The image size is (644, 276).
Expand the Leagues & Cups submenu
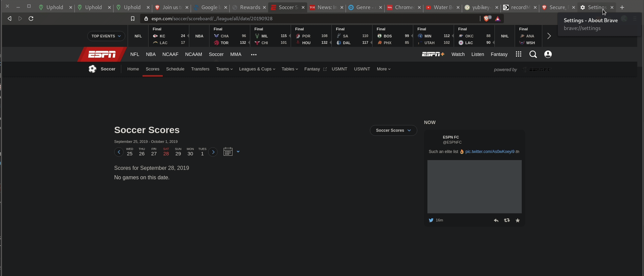coord(257,69)
